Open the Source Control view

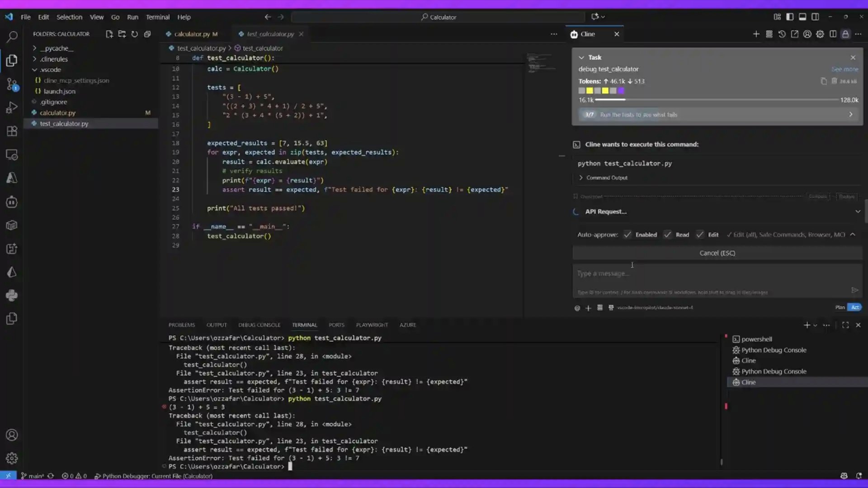(x=12, y=84)
